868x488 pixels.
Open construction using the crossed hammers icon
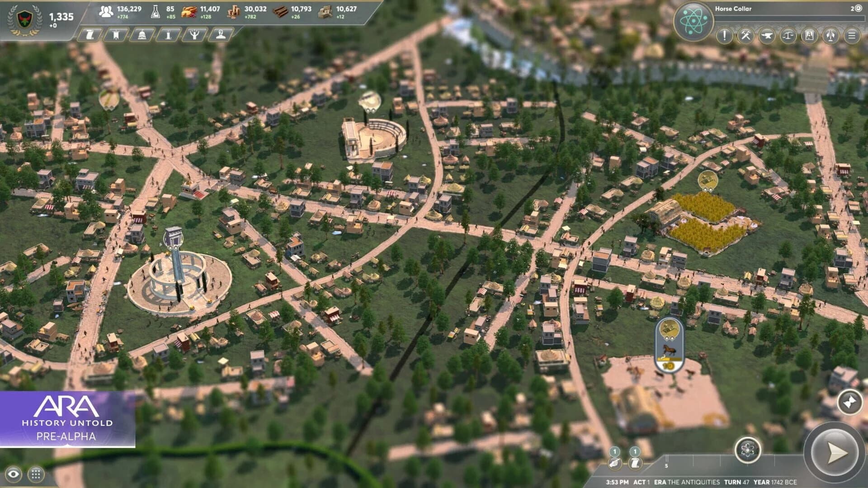click(745, 36)
